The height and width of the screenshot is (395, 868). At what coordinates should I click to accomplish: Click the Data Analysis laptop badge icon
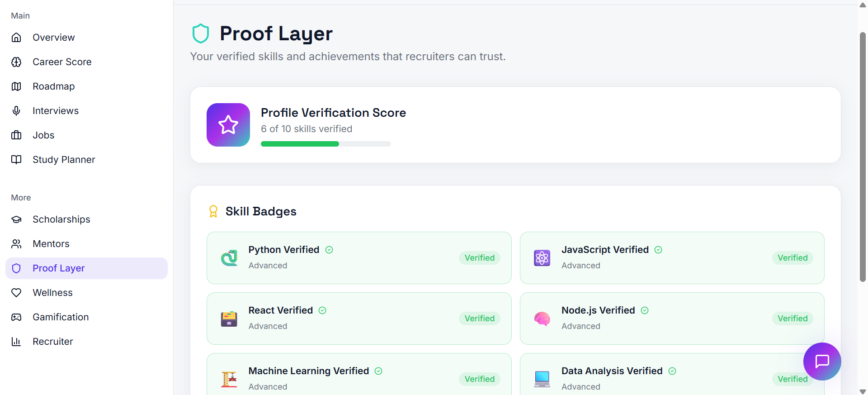tap(542, 379)
